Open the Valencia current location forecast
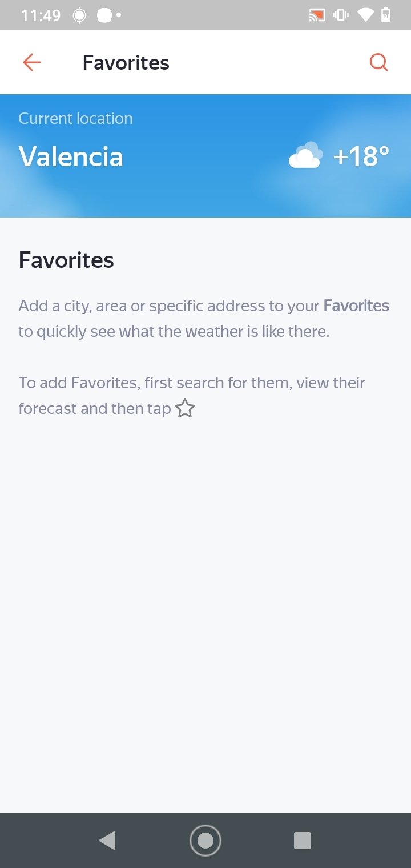The width and height of the screenshot is (411, 868). click(x=205, y=156)
